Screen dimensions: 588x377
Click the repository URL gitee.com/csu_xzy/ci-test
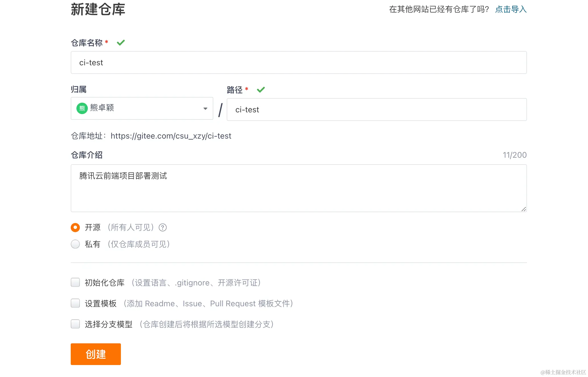click(171, 136)
